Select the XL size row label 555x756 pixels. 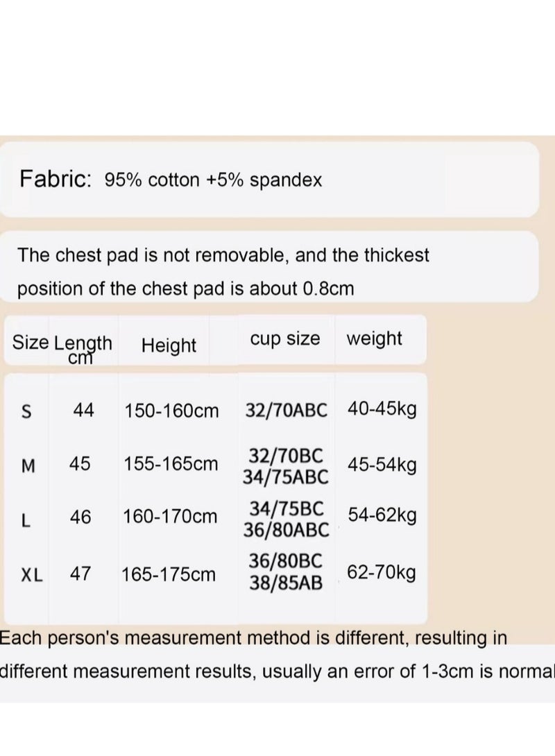32,575
